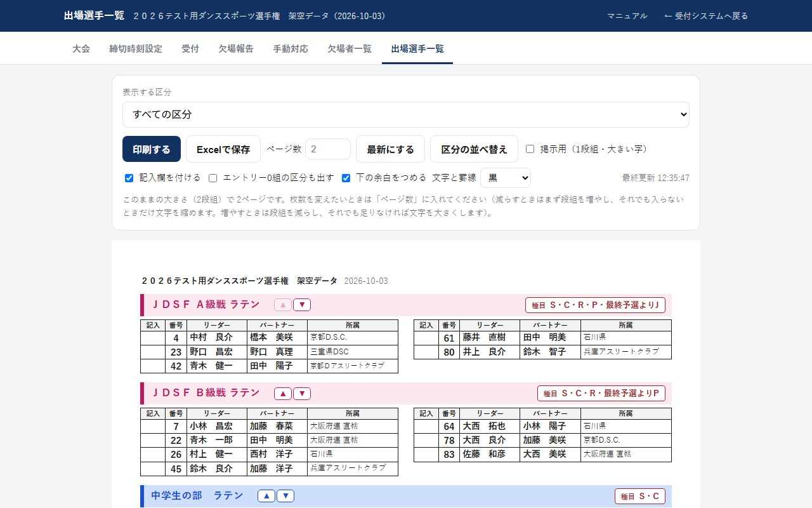
Task: Move JDSF B級戦 ラテン section down
Action: (x=302, y=394)
